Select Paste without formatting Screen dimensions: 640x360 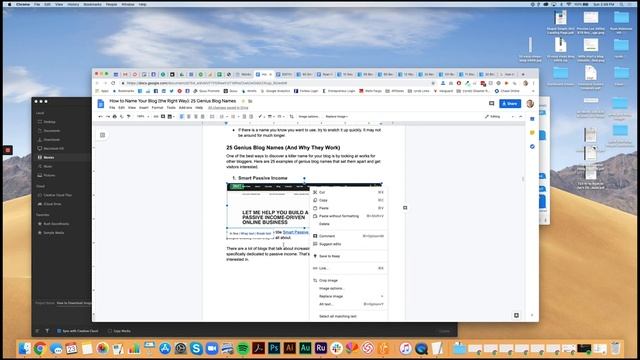click(348, 216)
